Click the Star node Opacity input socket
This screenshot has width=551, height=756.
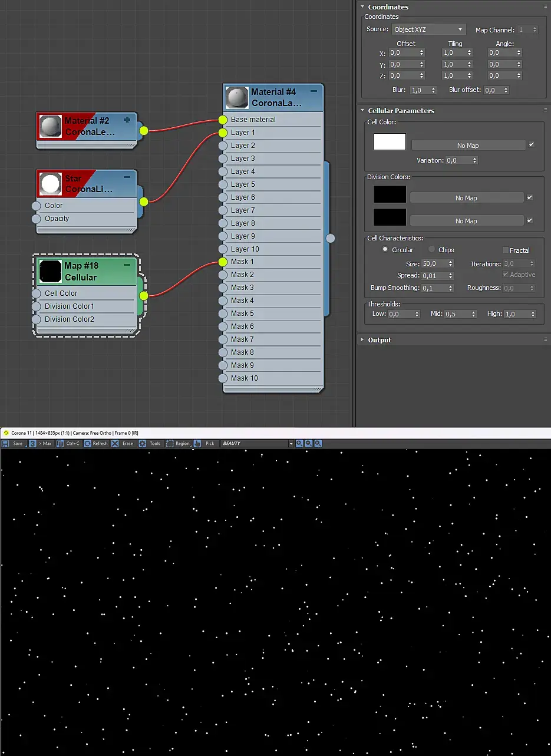click(x=36, y=219)
